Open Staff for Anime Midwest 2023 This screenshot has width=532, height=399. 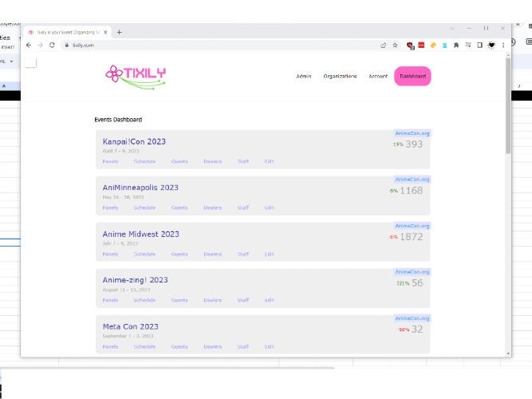[x=243, y=254]
